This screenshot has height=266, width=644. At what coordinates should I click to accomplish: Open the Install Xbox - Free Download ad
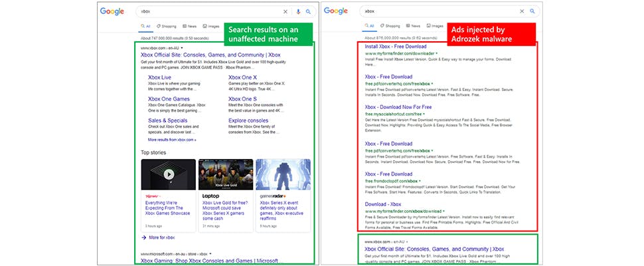[396, 47]
